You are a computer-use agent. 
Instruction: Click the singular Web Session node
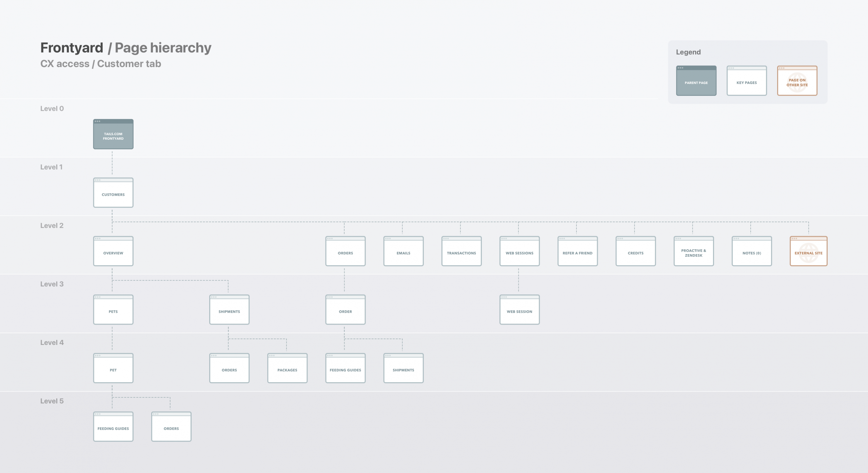point(519,310)
